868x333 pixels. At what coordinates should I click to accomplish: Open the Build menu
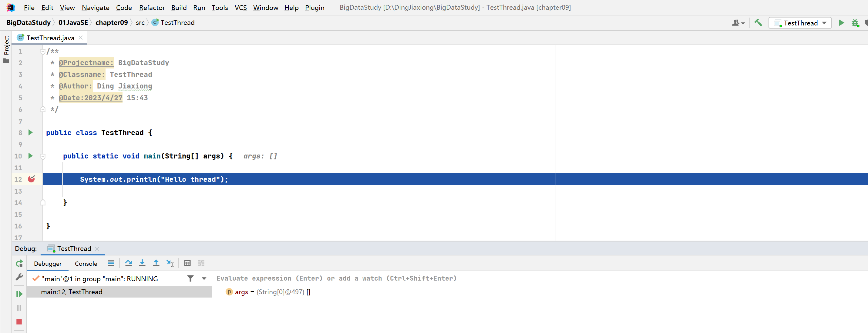pyautogui.click(x=179, y=7)
